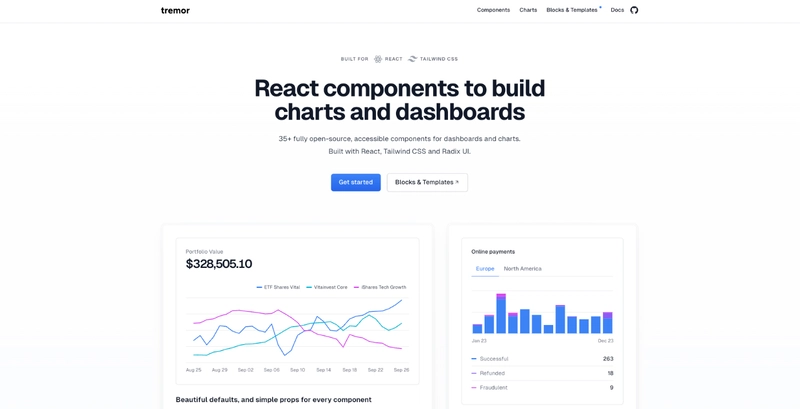This screenshot has height=409, width=800.
Task: Open the Docs nav link
Action: (x=617, y=10)
